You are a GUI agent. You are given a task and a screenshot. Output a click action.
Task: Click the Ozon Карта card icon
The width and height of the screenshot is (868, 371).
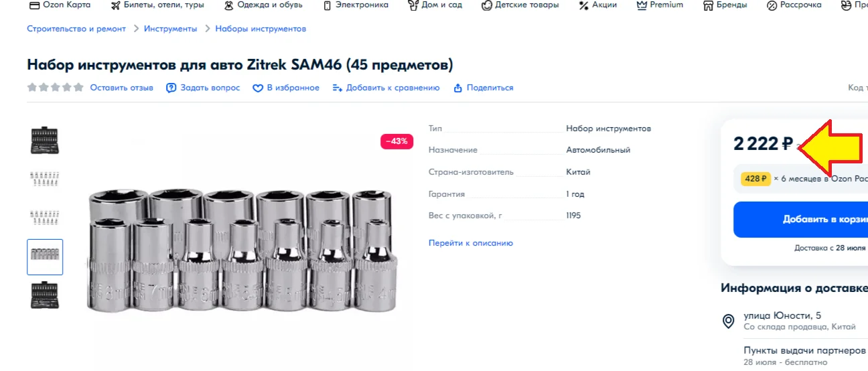(x=34, y=5)
